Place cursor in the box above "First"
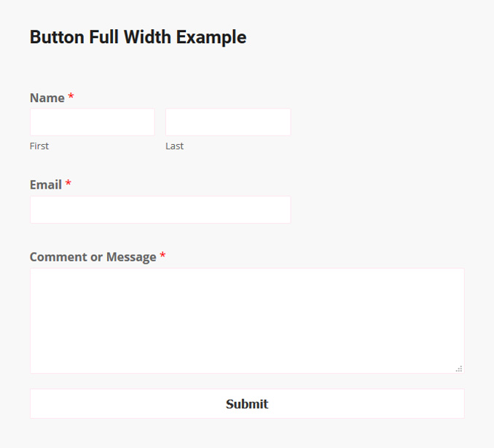 click(x=92, y=122)
